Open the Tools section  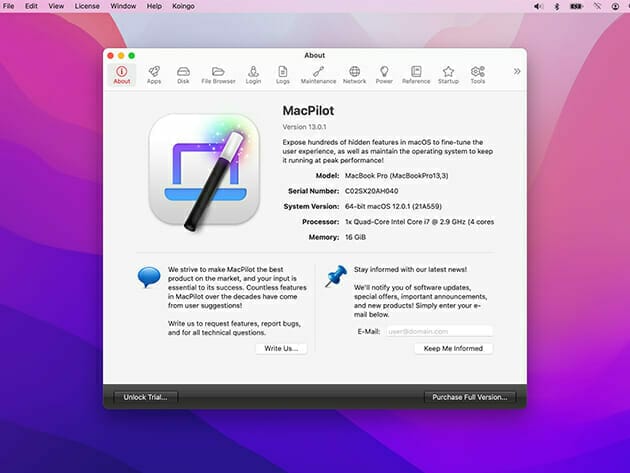pos(478,75)
